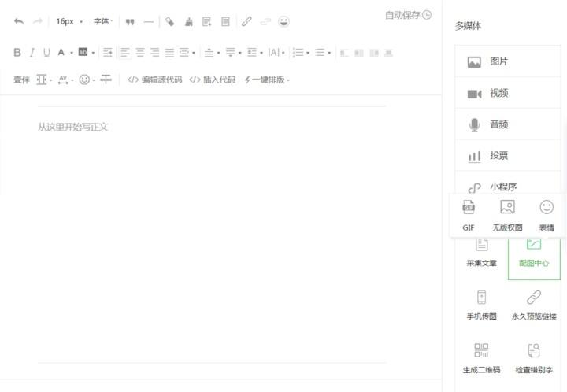Choose GIF from the image popup
Screen dimensions: 567x392
pyautogui.click(x=469, y=216)
